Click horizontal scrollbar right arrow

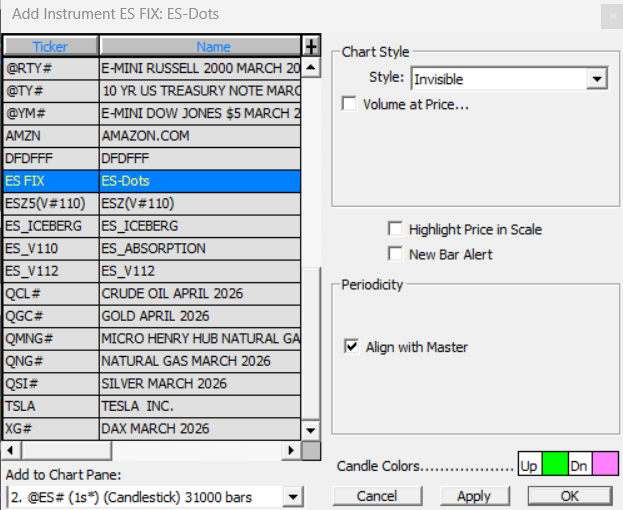point(291,450)
